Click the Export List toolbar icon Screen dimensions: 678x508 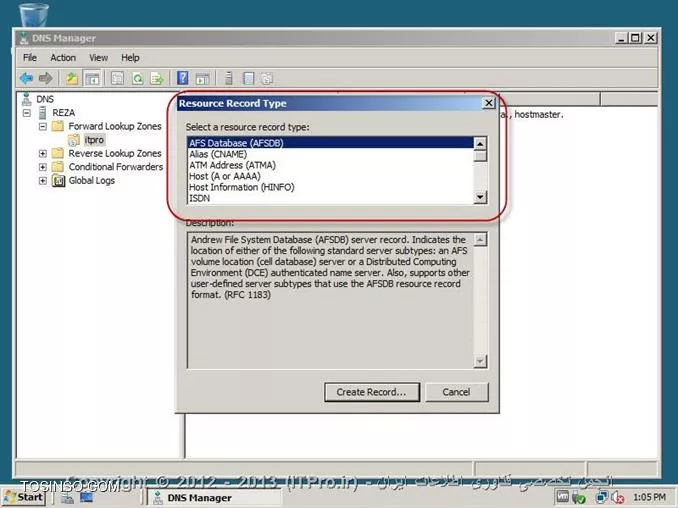pos(157,78)
